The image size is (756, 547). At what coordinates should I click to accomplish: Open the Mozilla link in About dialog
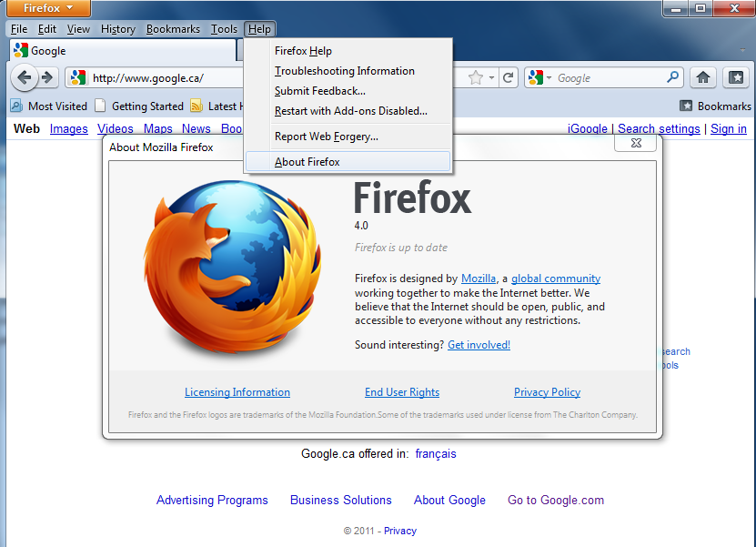click(x=479, y=279)
